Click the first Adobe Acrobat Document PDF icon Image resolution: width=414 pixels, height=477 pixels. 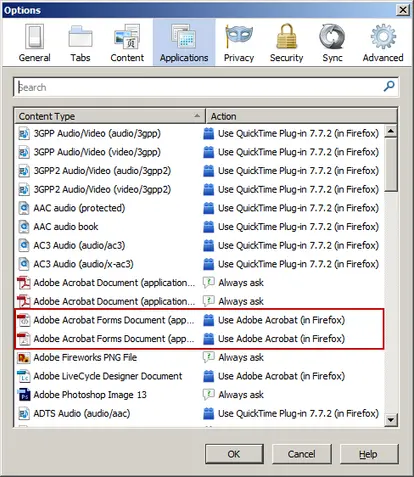24,283
